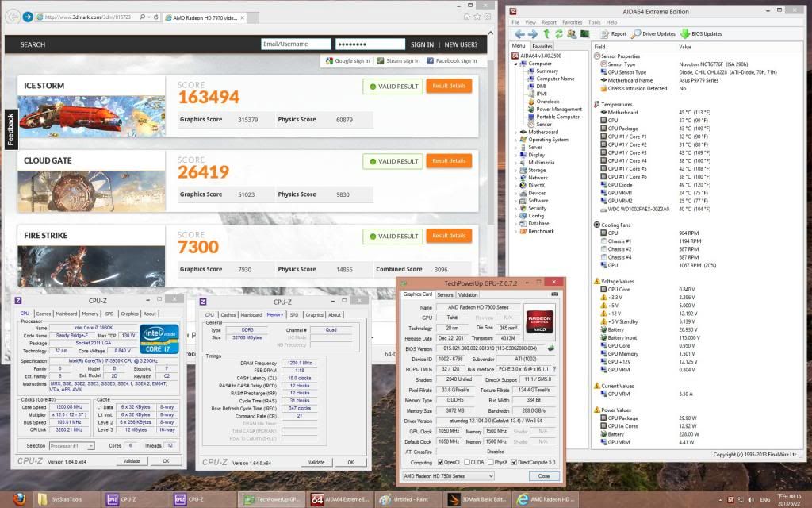Open Result details for Cloud Gate
This screenshot has width=812, height=508.
pyautogui.click(x=449, y=160)
